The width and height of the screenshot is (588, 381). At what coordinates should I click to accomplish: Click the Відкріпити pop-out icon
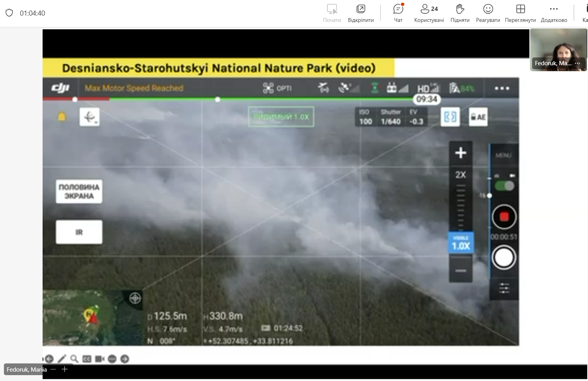point(361,13)
